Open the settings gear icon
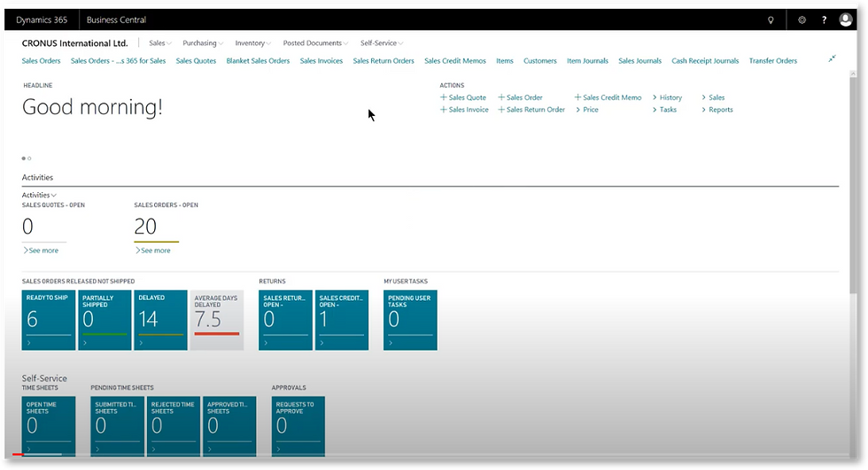This screenshot has height=470, width=868. click(802, 19)
